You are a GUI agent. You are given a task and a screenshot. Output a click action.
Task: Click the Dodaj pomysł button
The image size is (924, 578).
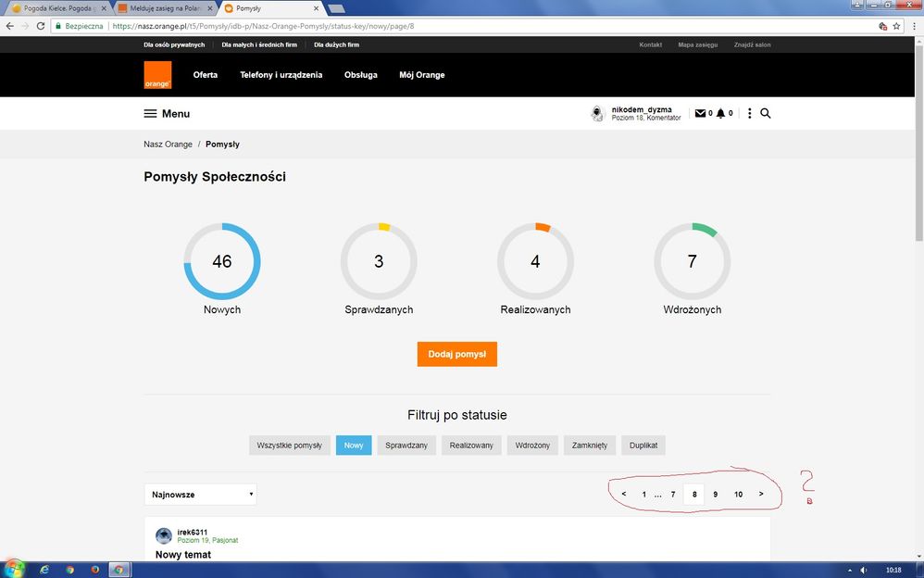click(456, 354)
